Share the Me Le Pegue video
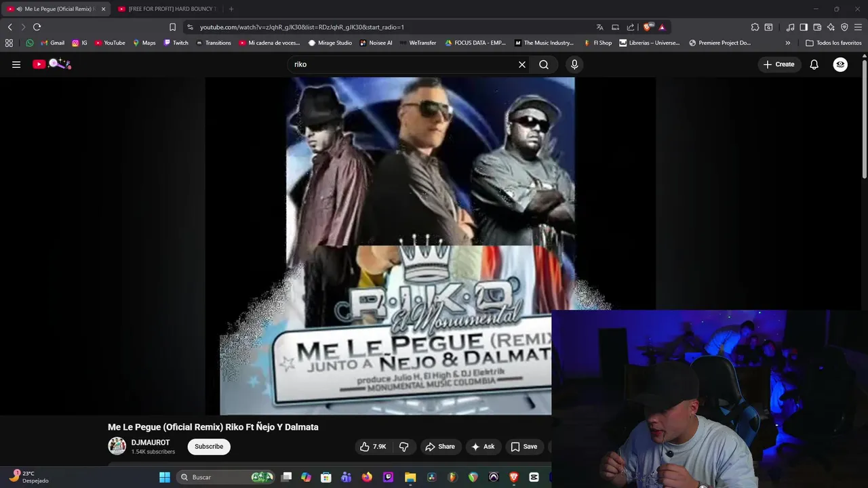Image resolution: width=868 pixels, height=488 pixels. (x=439, y=447)
